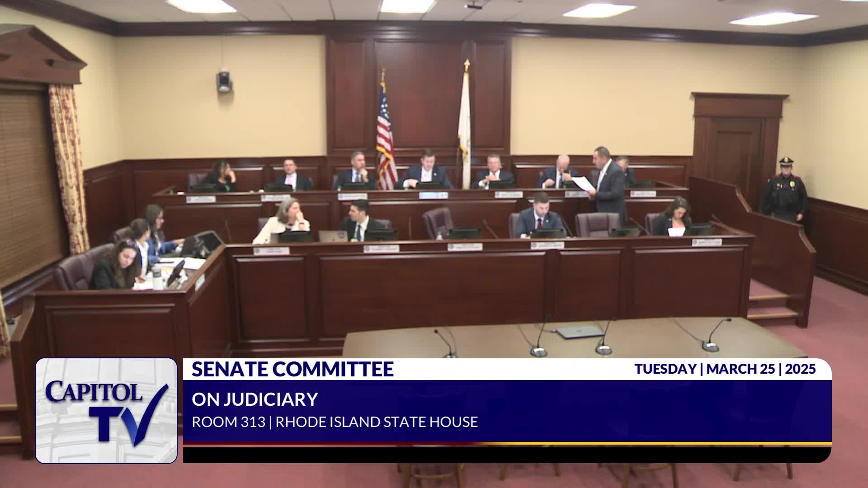Click the wall-mounted speaker near the curtain

coord(223,82)
